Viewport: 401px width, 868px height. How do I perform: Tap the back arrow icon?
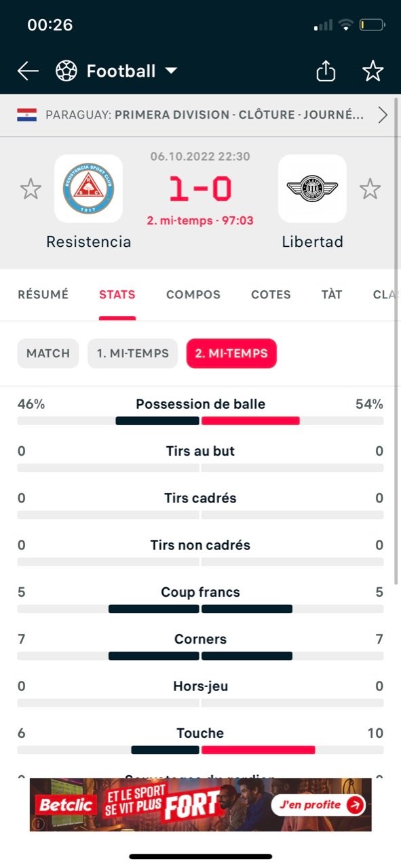tap(28, 71)
